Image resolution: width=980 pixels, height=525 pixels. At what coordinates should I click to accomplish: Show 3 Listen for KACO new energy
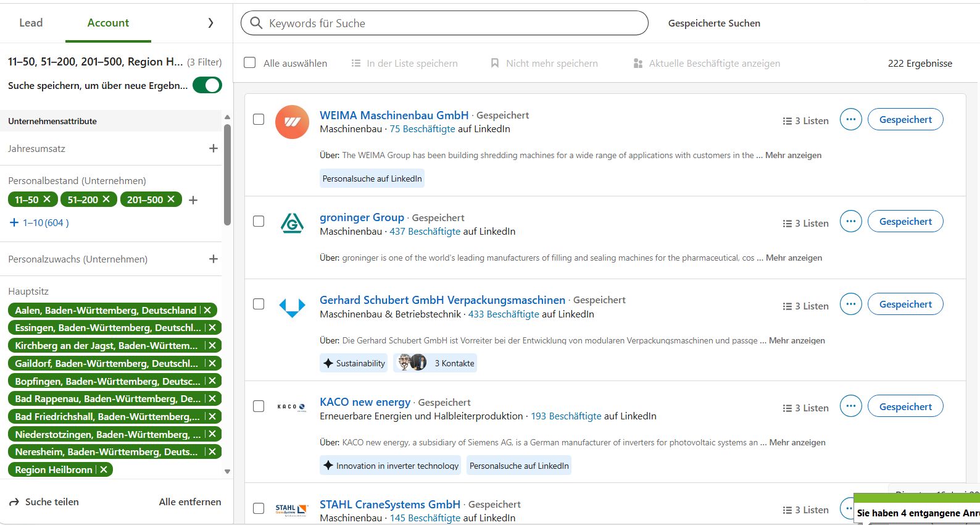point(806,408)
